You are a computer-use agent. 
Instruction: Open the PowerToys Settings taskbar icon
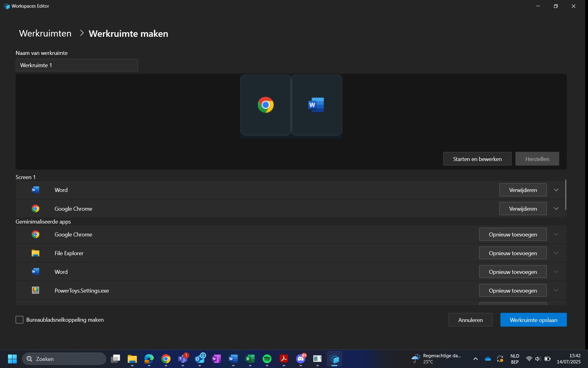(318, 359)
